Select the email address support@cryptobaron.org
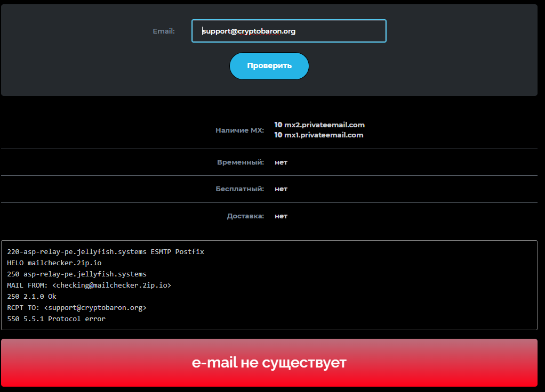 pyautogui.click(x=249, y=31)
